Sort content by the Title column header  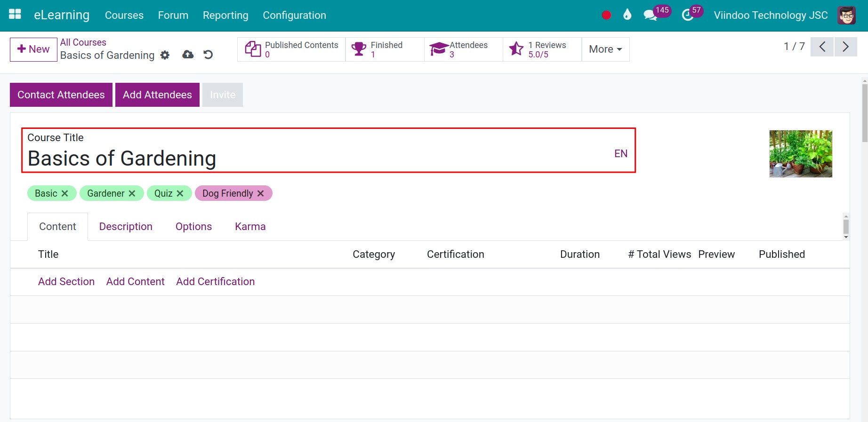[48, 255]
